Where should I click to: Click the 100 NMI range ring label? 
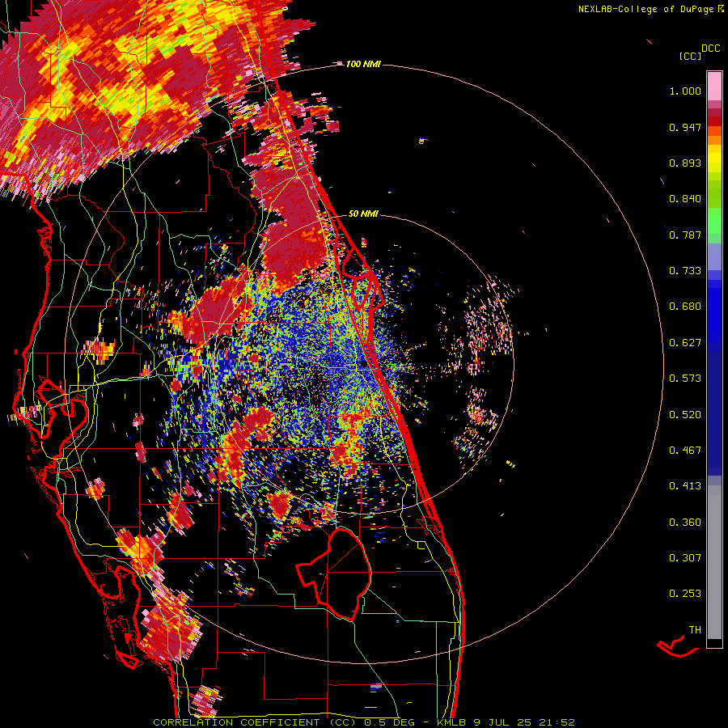tap(363, 64)
